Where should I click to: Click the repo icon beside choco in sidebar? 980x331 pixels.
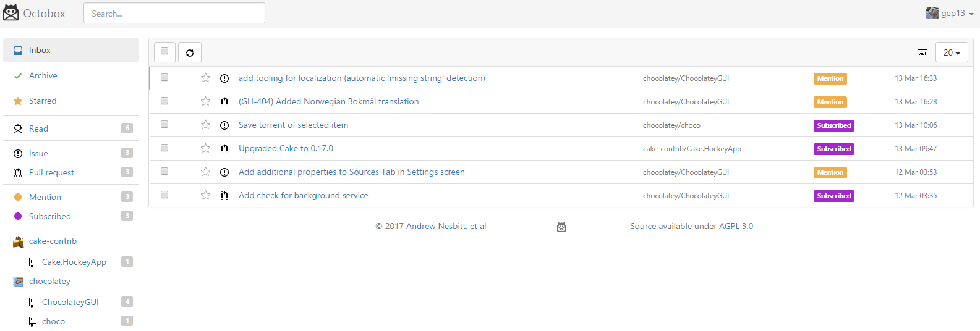[x=33, y=322]
